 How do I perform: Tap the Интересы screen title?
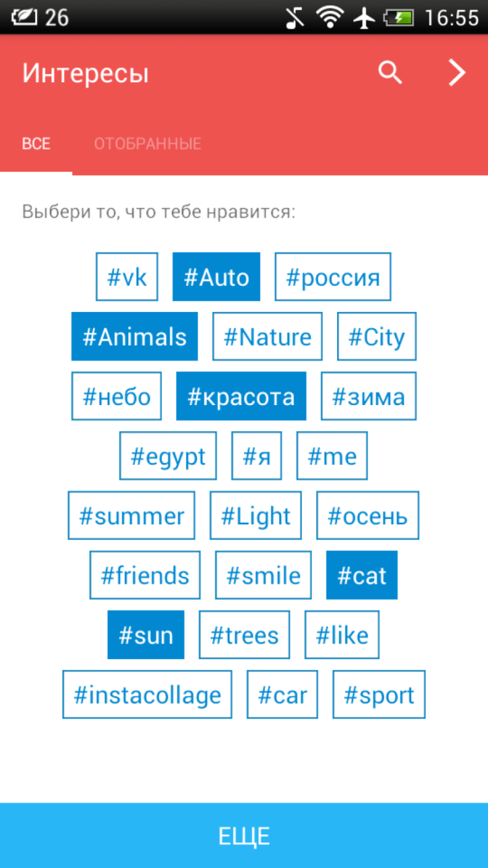pyautogui.click(x=85, y=73)
